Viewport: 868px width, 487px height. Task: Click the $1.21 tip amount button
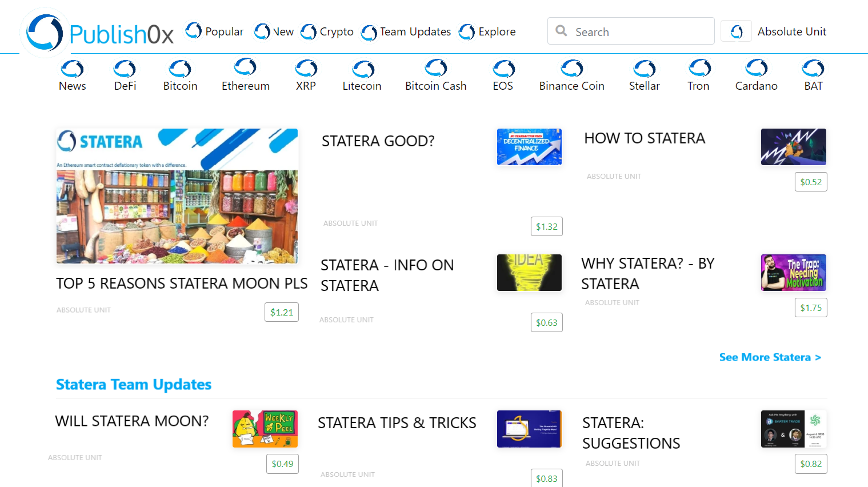(x=282, y=313)
